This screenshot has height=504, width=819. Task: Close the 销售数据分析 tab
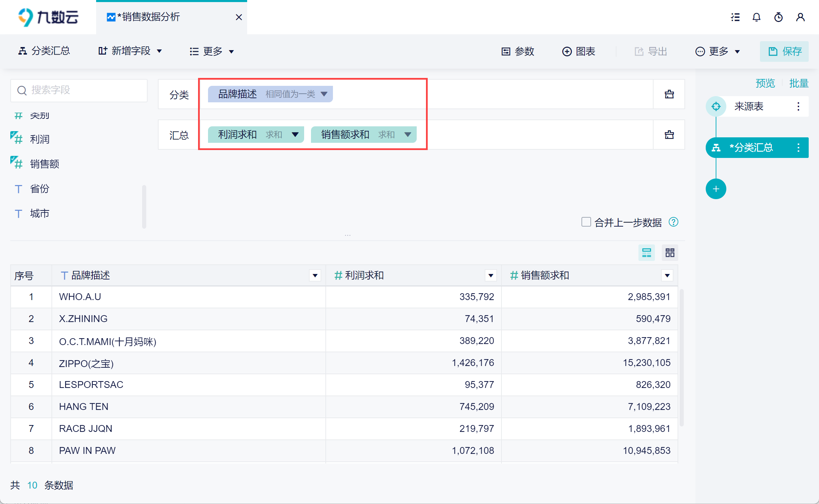239,17
